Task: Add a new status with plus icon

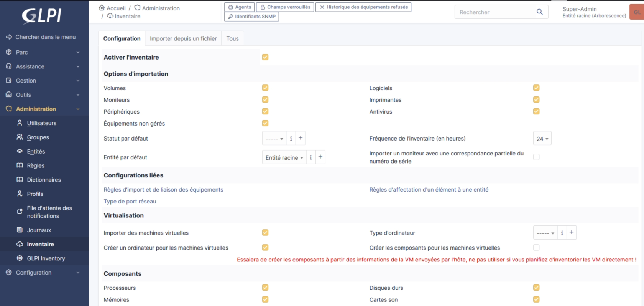Action: pyautogui.click(x=301, y=138)
